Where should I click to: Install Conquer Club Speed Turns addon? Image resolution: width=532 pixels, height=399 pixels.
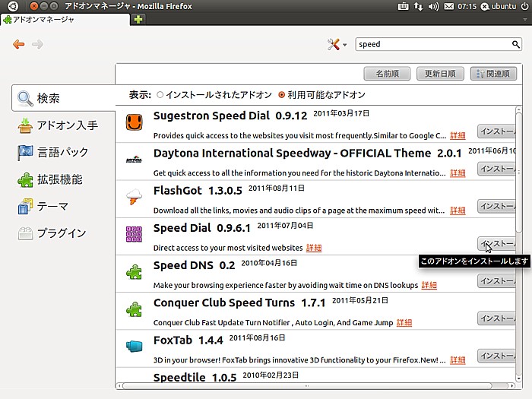point(496,318)
